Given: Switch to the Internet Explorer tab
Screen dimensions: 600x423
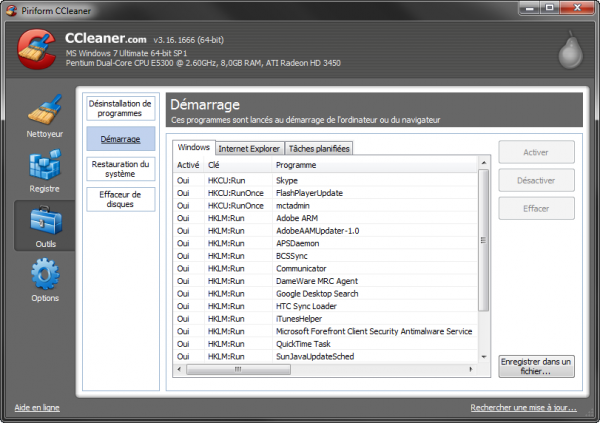Looking at the screenshot, I should point(250,148).
